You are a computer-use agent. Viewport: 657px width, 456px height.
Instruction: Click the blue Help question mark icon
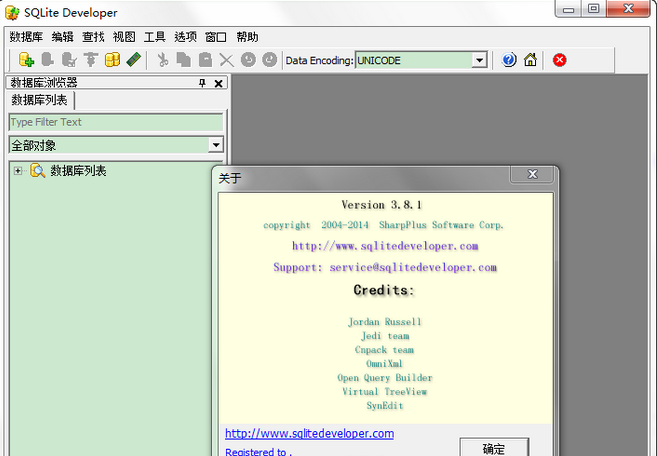[509, 60]
